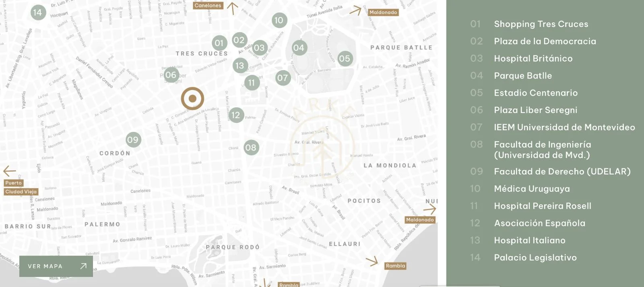
Task: Select Estadio Centenario list entry
Action: (x=536, y=93)
